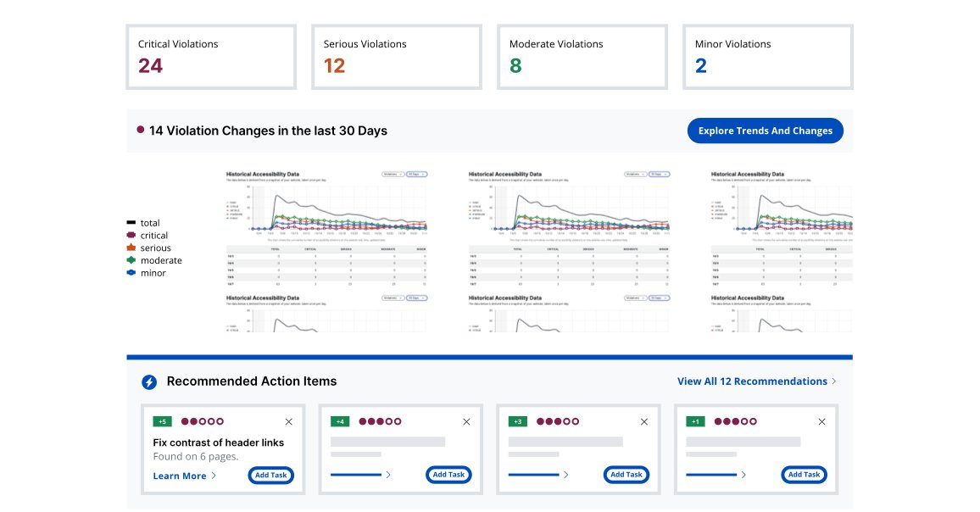Click the +1 score badge

click(695, 422)
